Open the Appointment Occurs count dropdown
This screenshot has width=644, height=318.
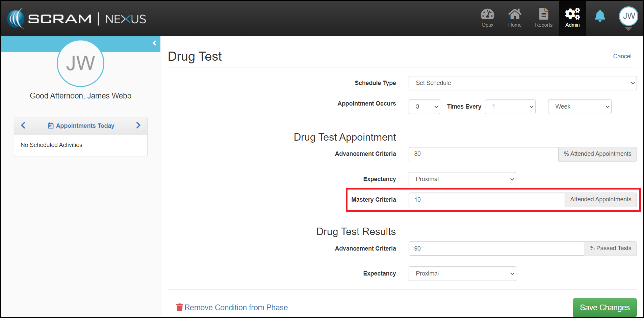coord(424,107)
